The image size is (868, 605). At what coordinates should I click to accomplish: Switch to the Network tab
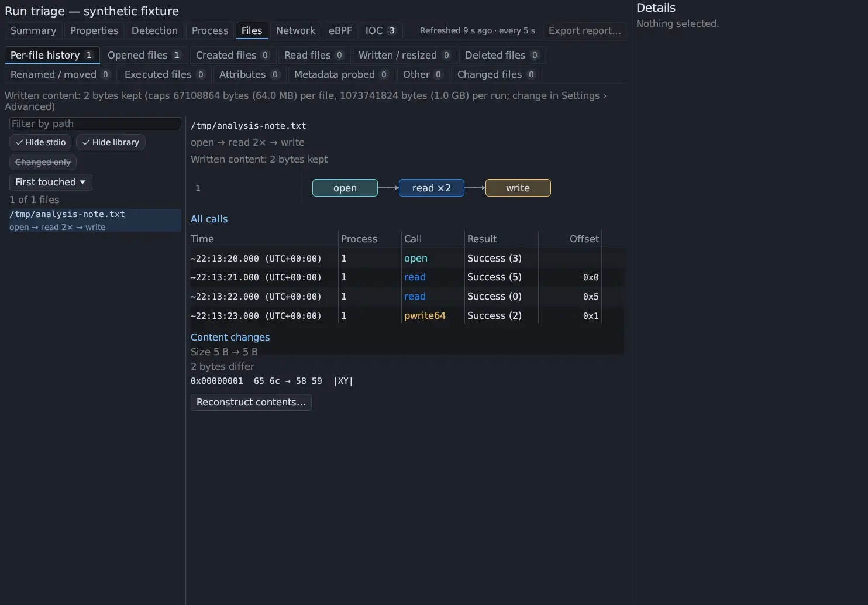[295, 30]
